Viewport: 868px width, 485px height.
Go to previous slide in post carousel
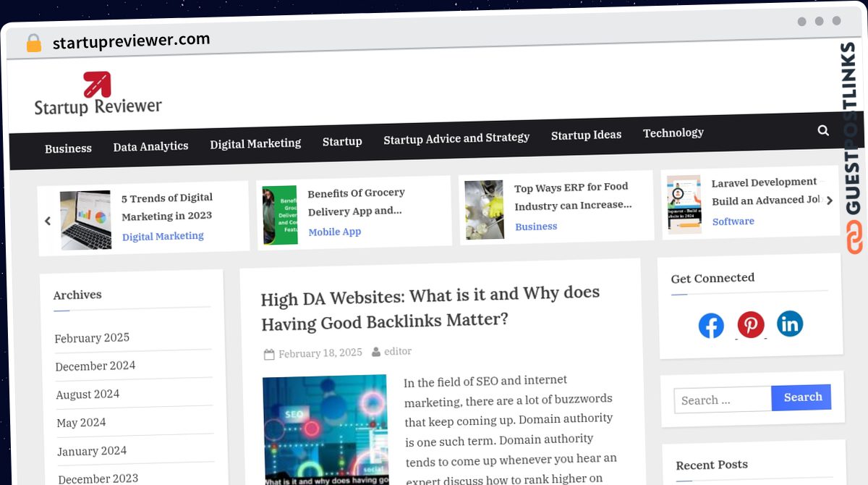pos(48,222)
